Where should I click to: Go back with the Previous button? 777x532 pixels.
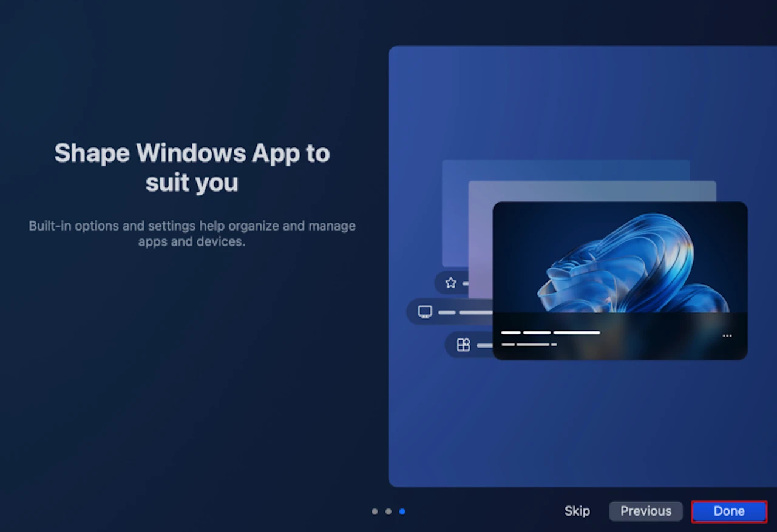[x=646, y=511]
